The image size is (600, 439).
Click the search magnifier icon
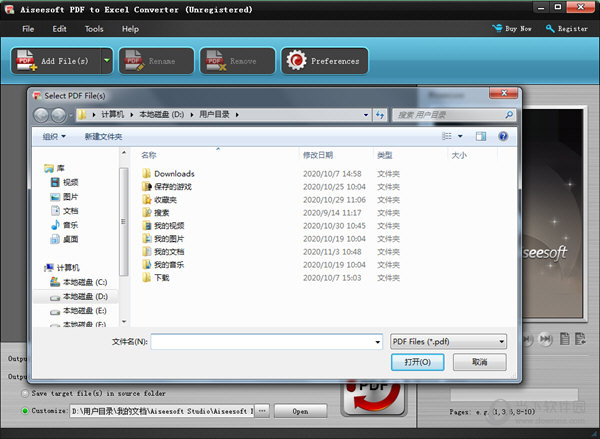tap(509, 115)
